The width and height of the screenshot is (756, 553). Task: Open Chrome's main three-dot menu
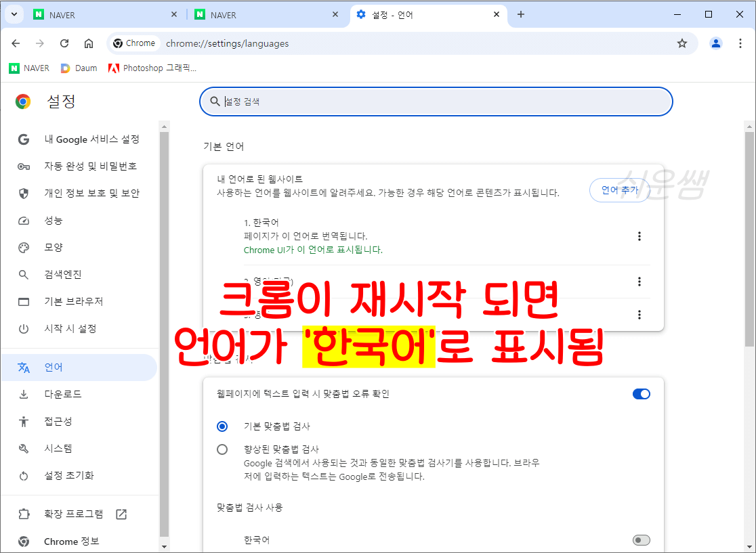(x=740, y=43)
